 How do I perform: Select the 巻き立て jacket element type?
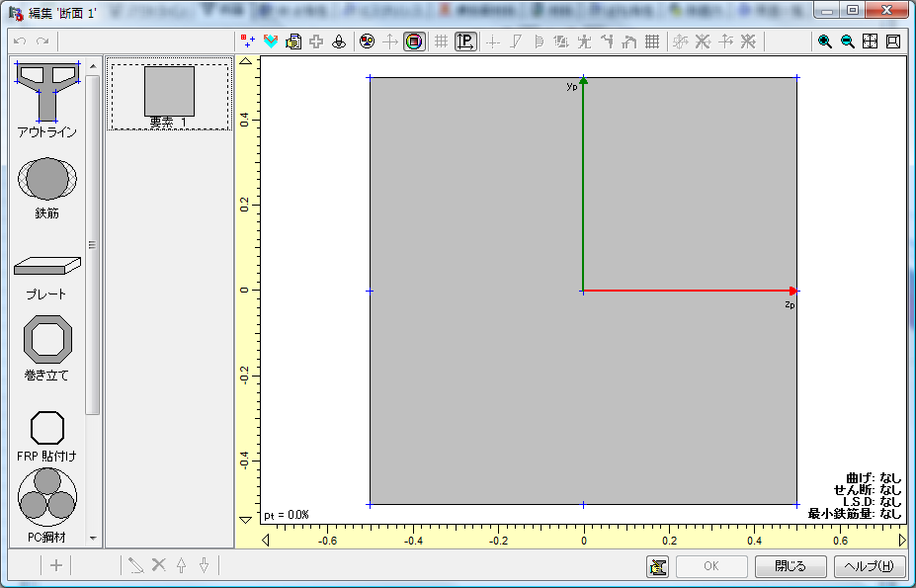[x=47, y=349]
